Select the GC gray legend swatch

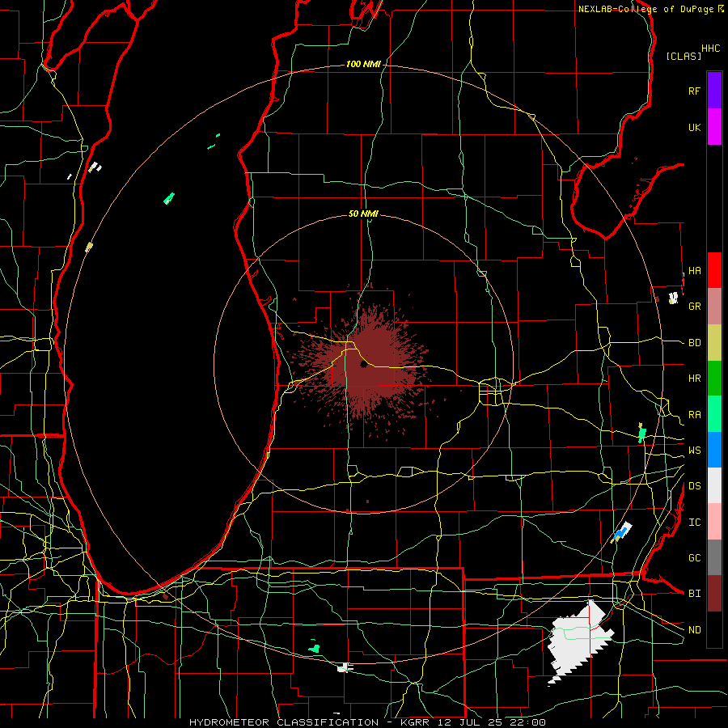tap(714, 557)
